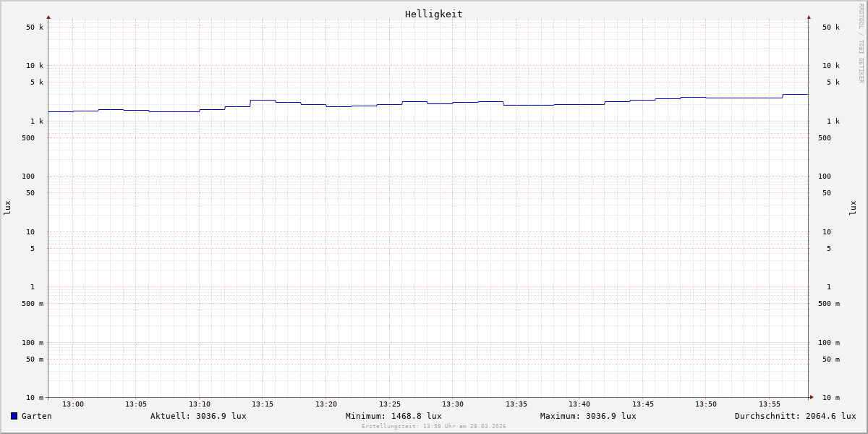Click the 13:00 time axis label

point(72,404)
